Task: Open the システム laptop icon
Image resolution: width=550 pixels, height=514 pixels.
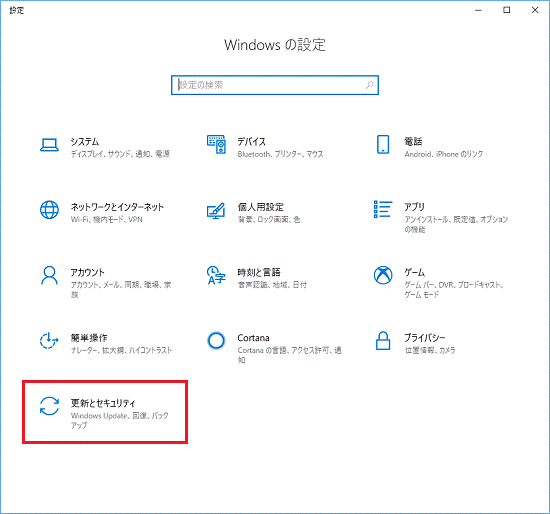Action: 49,145
